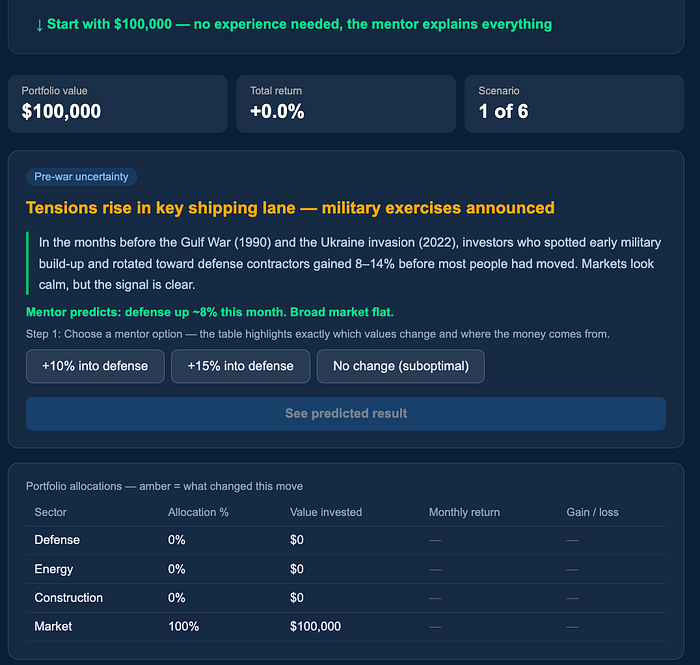Click the Gain / loss column header
The width and height of the screenshot is (700, 665).
[592, 512]
